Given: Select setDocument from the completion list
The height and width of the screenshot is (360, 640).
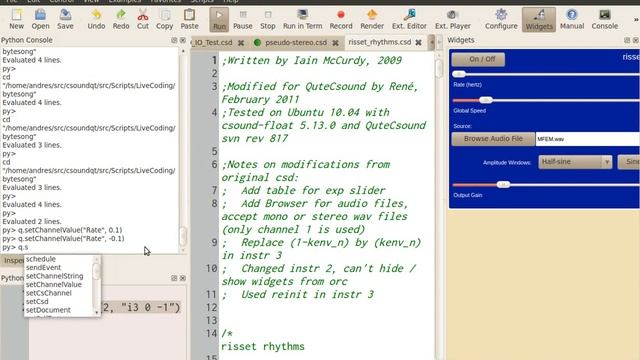Looking at the screenshot, I should click(x=48, y=310).
